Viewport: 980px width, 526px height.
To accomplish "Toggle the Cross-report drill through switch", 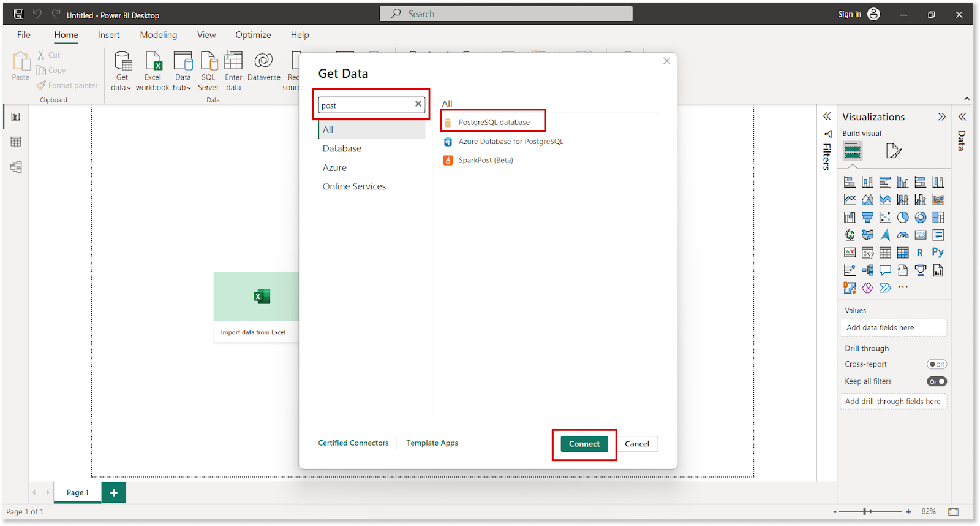I will 937,364.
